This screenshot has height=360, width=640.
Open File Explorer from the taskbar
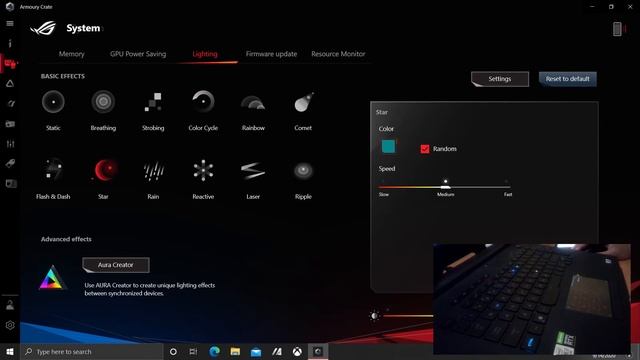[235, 351]
